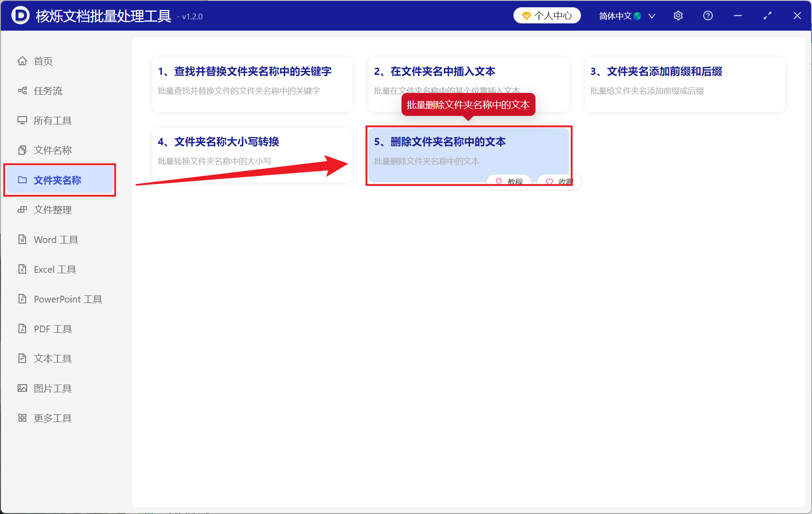Click the 教程 tutorial button
812x514 pixels.
(x=508, y=182)
